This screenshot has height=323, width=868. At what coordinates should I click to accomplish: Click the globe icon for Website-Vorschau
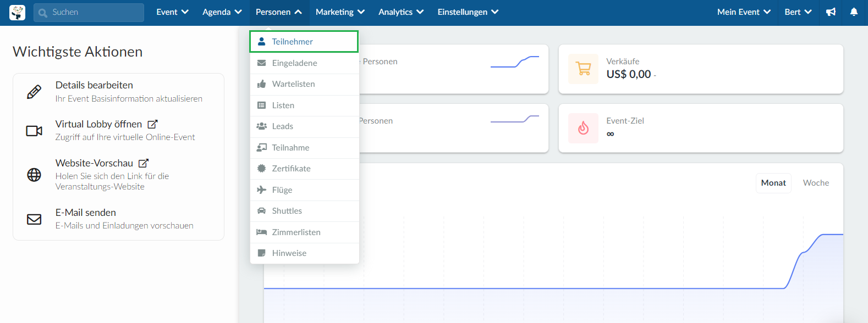(x=34, y=175)
